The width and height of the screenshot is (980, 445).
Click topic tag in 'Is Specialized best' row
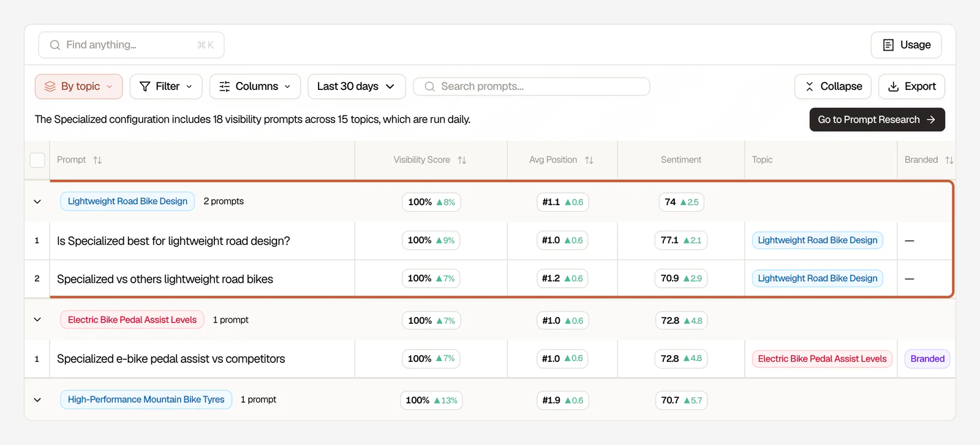818,240
